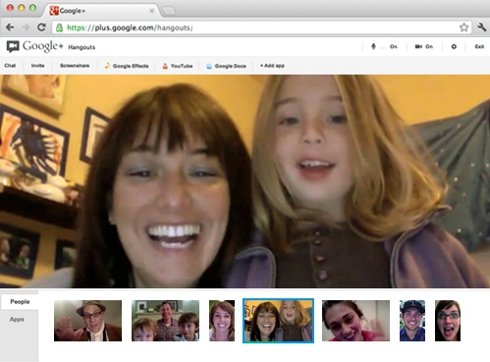Image resolution: width=490 pixels, height=362 pixels.
Task: Open Hangouts settings gear icon
Action: [454, 47]
